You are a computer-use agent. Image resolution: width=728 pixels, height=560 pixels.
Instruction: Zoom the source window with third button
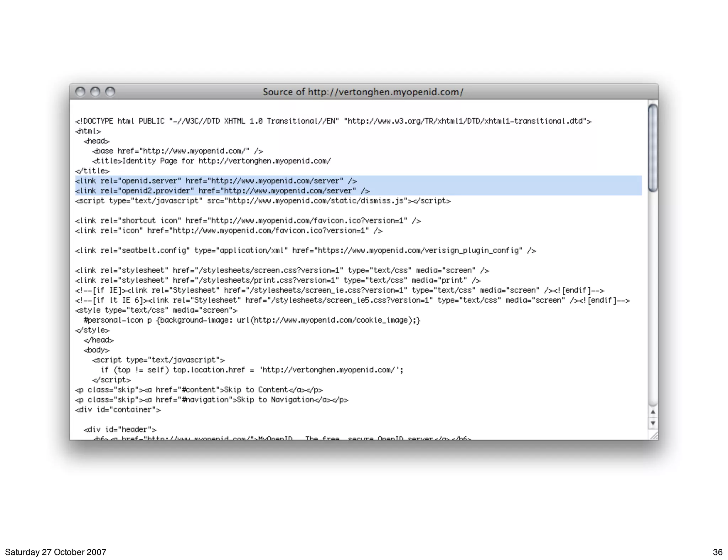pyautogui.click(x=110, y=92)
